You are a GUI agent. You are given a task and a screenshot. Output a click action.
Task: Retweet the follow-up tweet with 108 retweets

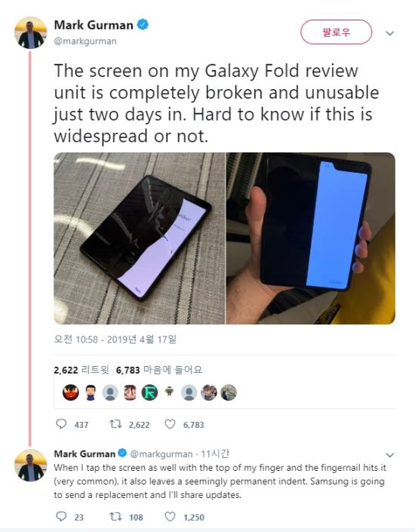(x=115, y=516)
